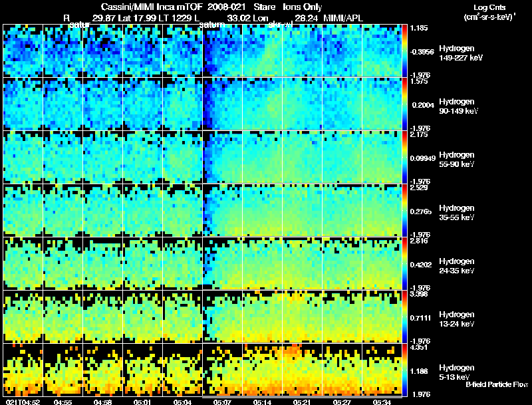This screenshot has width=532, height=405.
Task: Click the color scale for 5-13 keV row
Action: pyautogui.click(x=404, y=370)
